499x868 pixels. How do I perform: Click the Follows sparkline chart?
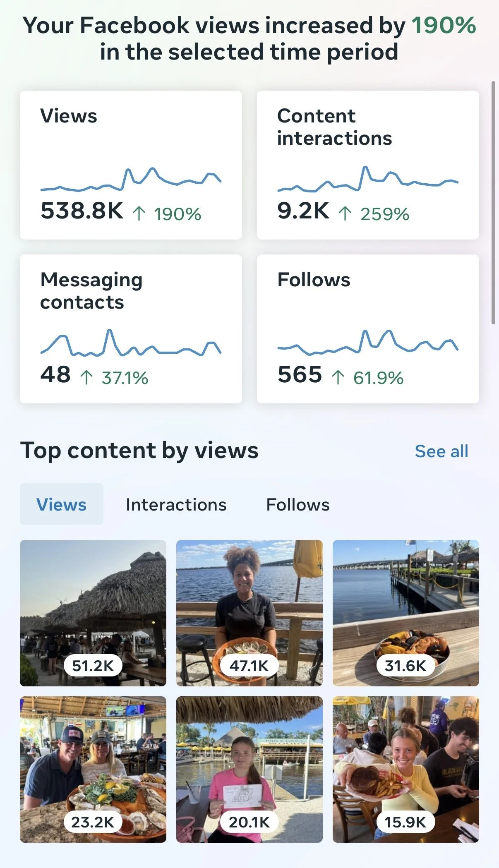(x=368, y=342)
